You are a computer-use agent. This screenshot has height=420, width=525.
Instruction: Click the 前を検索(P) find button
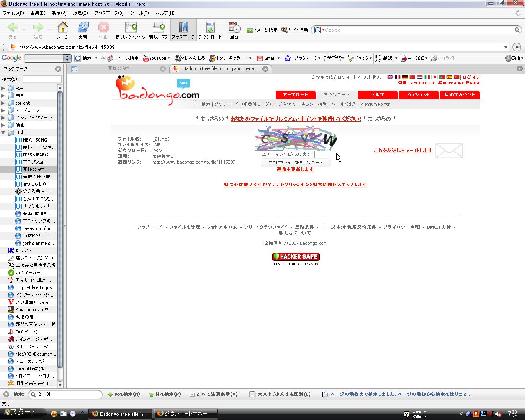pyautogui.click(x=164, y=394)
